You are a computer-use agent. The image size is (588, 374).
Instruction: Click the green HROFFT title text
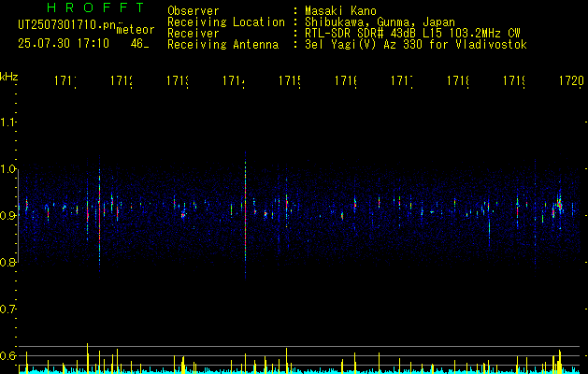95,7
